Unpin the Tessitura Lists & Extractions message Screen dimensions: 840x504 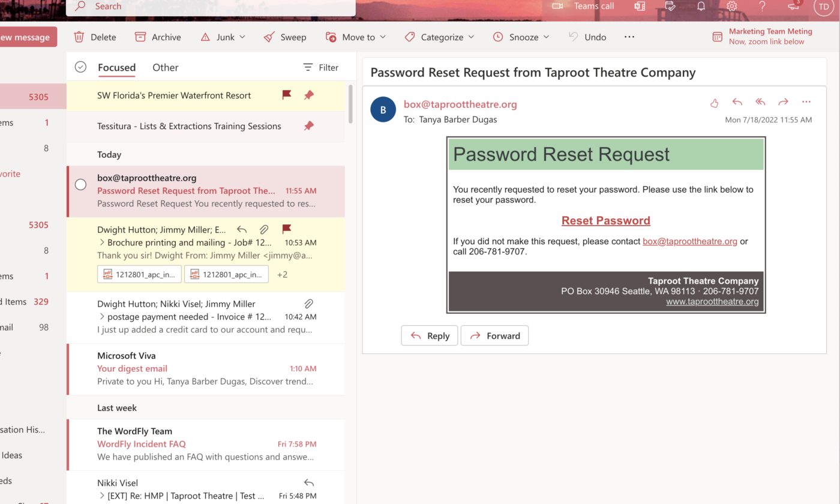click(x=309, y=126)
